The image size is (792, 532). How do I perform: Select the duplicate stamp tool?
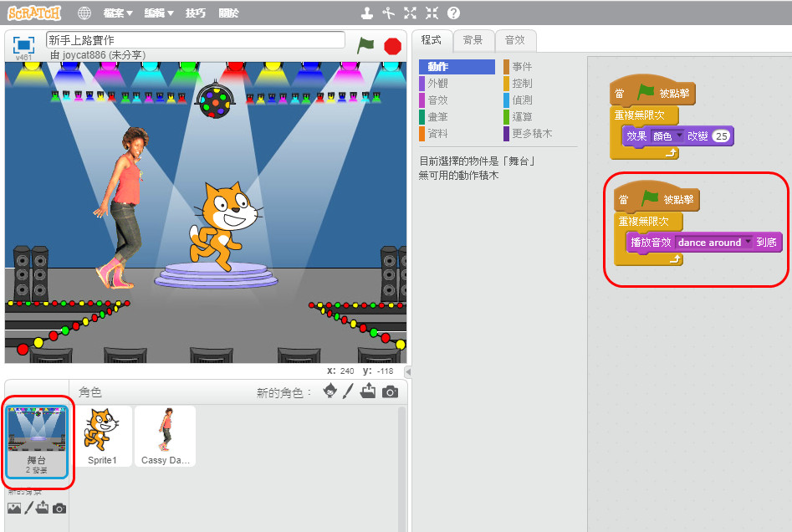367,13
